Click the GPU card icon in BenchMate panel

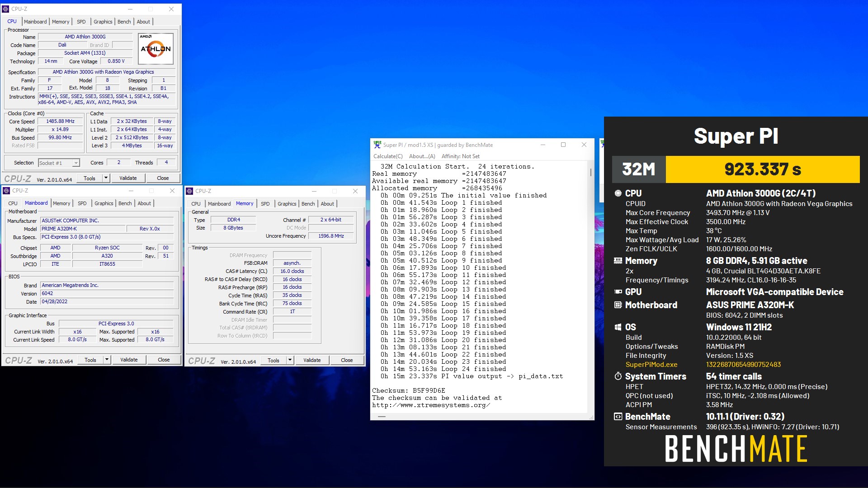[618, 292]
